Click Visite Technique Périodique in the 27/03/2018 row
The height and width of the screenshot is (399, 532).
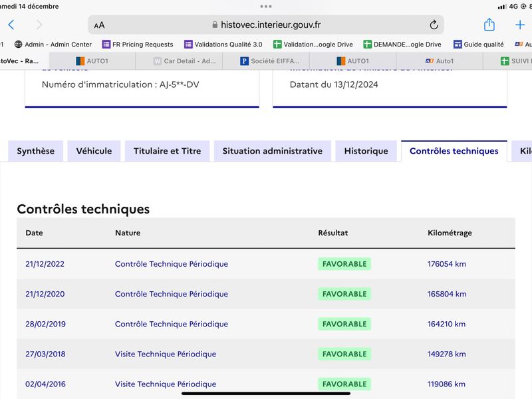[x=166, y=354]
